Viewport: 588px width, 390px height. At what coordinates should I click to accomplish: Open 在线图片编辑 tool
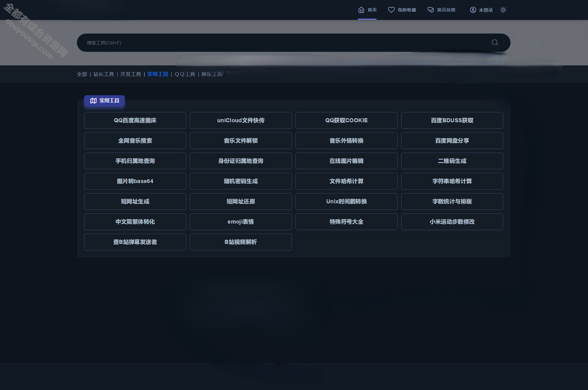coord(347,161)
